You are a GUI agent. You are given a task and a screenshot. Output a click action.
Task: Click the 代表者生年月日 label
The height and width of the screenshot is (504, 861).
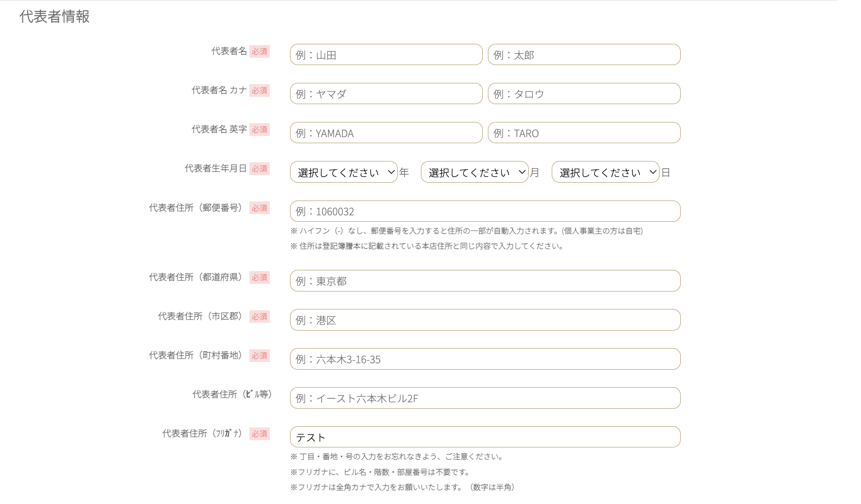215,168
